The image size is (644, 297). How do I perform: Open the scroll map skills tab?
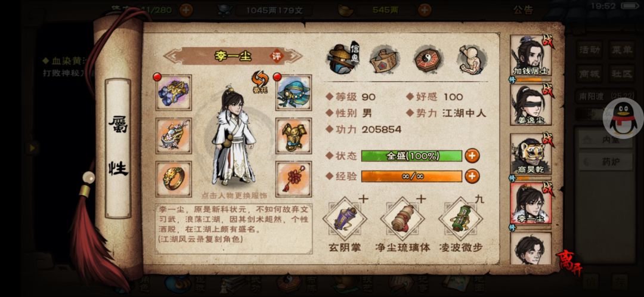(x=385, y=59)
